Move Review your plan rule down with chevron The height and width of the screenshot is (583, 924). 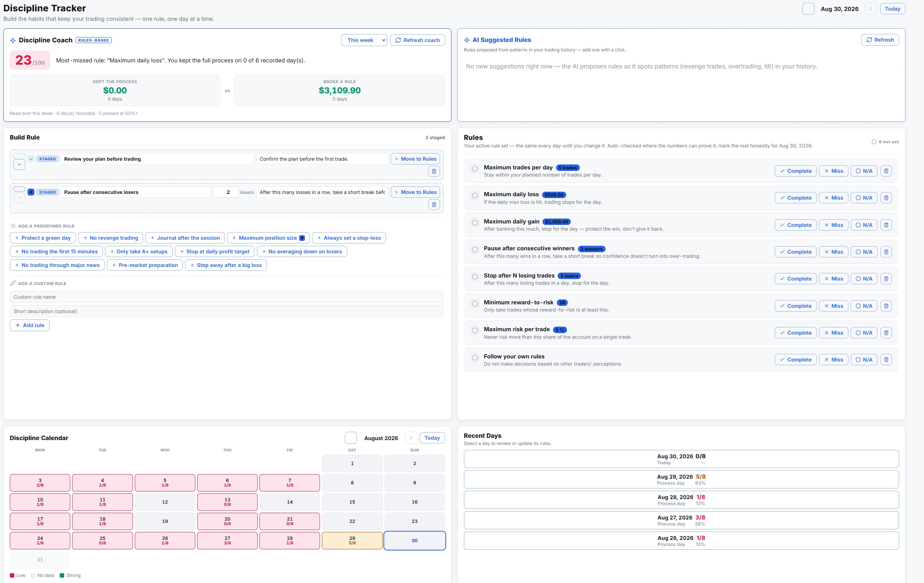[19, 164]
